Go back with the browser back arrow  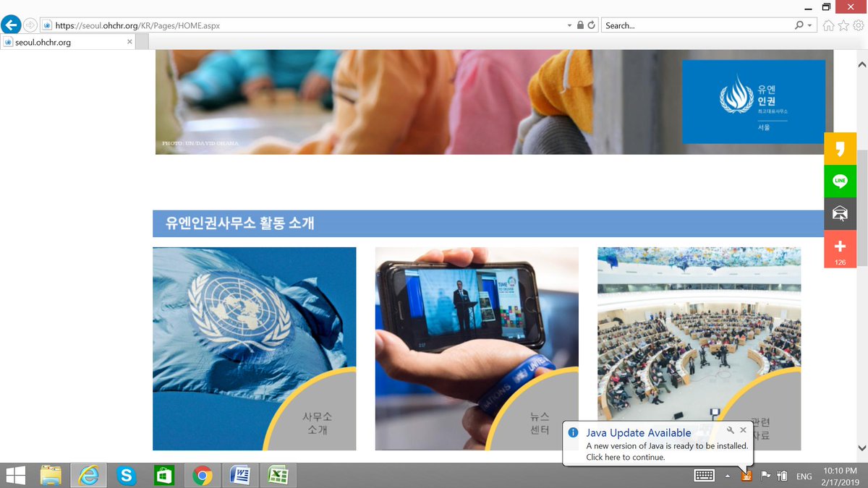tap(11, 25)
